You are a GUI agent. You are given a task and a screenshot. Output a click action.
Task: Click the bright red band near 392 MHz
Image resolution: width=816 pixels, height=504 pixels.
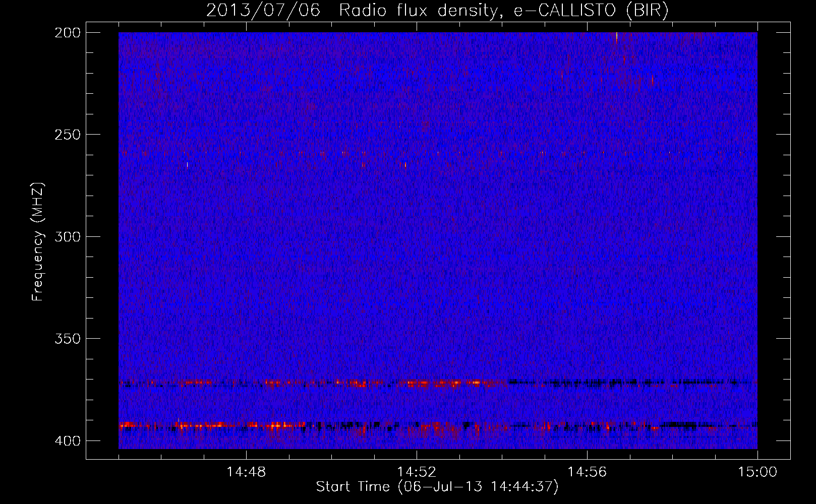(x=212, y=425)
